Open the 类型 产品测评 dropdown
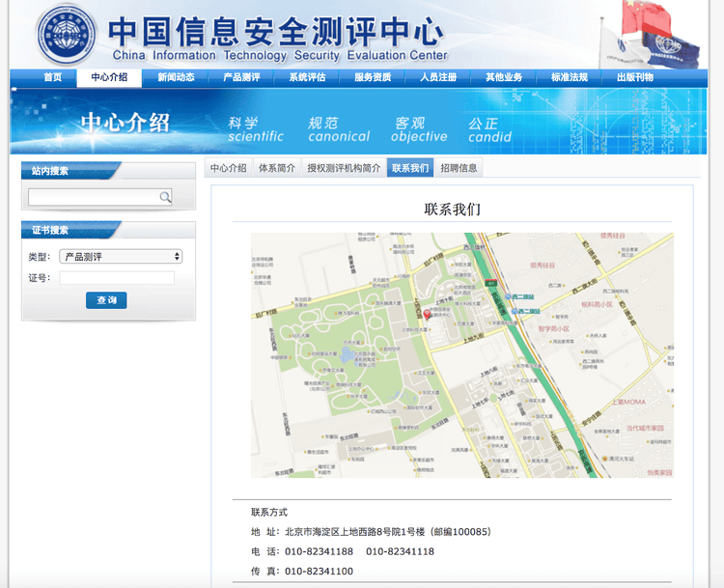The width and height of the screenshot is (724, 588). pos(121,257)
